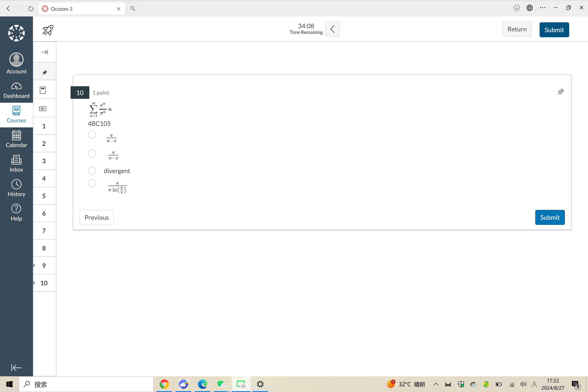The image size is (588, 392).
Task: Click the Account profile icon
Action: pos(16,59)
